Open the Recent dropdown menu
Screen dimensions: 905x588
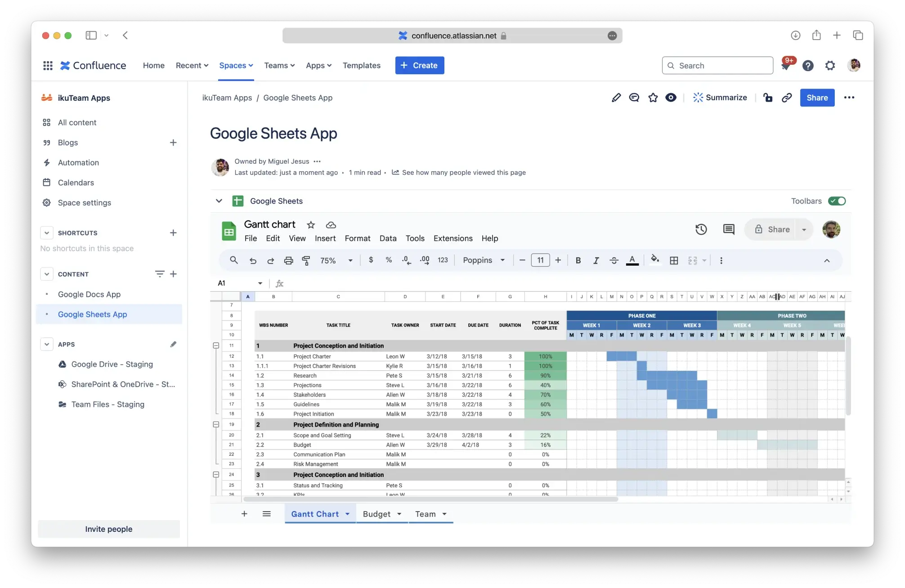click(x=192, y=66)
